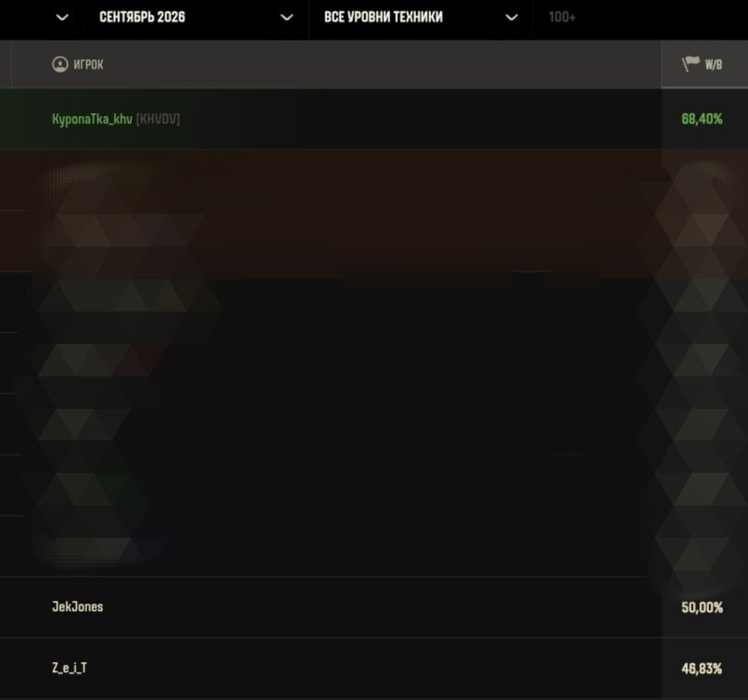Image resolution: width=748 pixels, height=700 pixels.
Task: Select the highlighted green KyponaTka_khv row
Action: (374, 119)
